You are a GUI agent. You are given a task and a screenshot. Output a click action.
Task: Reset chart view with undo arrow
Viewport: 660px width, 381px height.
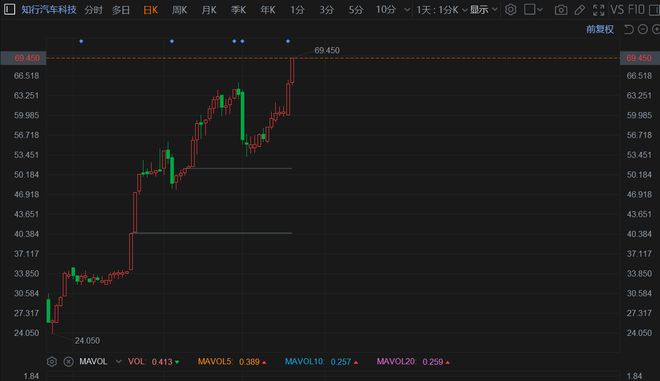[628, 29]
